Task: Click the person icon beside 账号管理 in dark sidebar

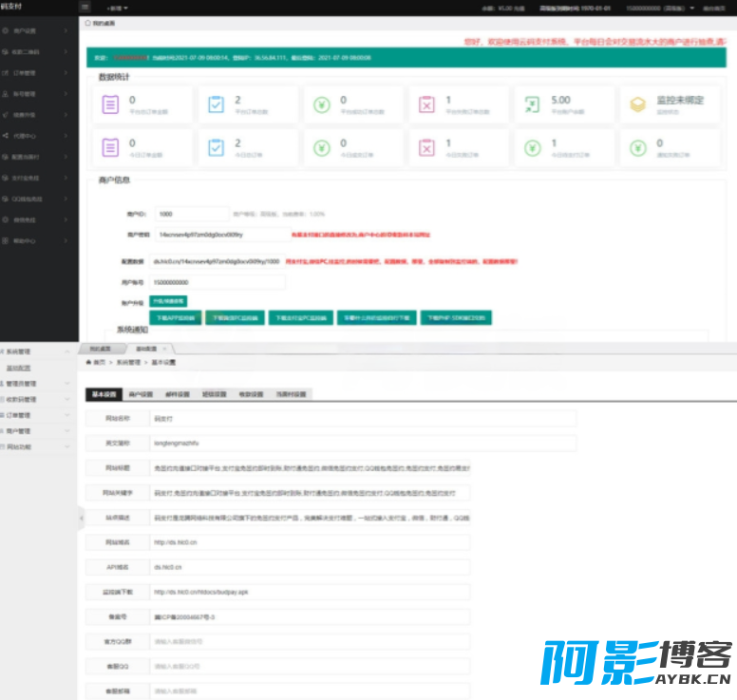Action: [x=5, y=93]
